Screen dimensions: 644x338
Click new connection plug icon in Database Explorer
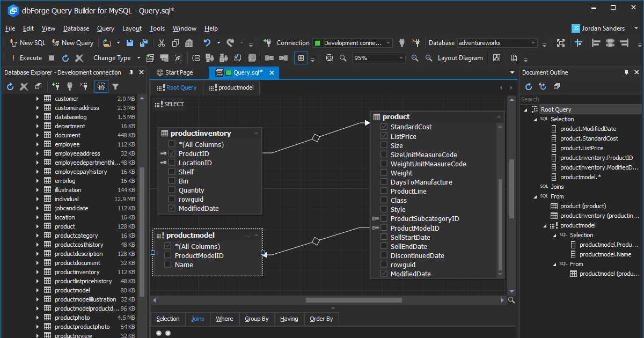pyautogui.click(x=56, y=86)
